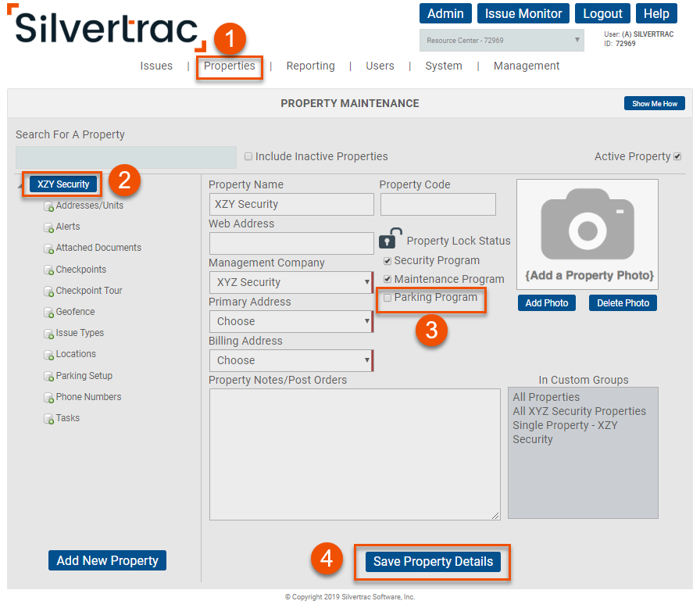Click the Property Code input field
Image resolution: width=700 pixels, height=608 pixels.
tap(438, 205)
